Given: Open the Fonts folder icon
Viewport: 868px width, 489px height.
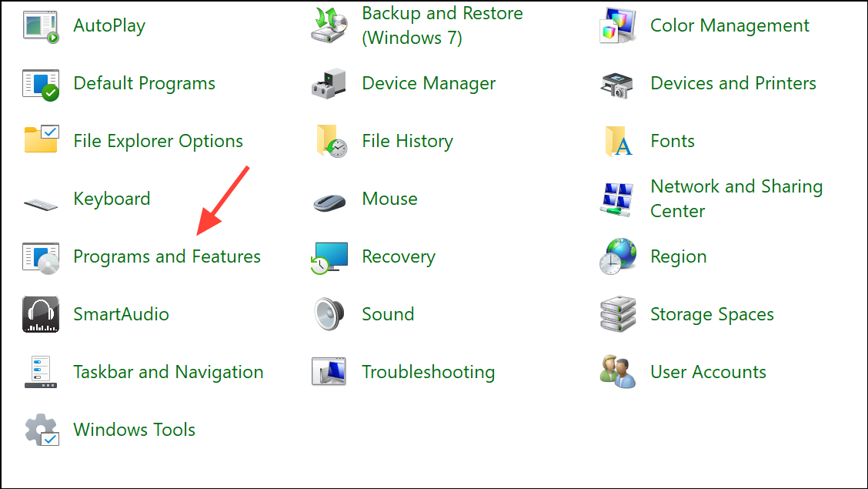Looking at the screenshot, I should point(619,141).
